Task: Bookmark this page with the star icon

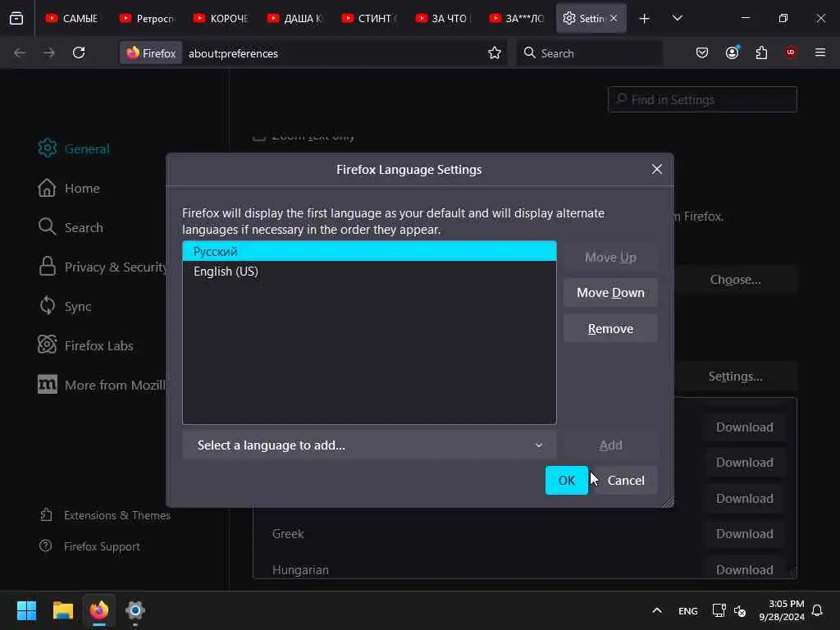Action: 494,52
